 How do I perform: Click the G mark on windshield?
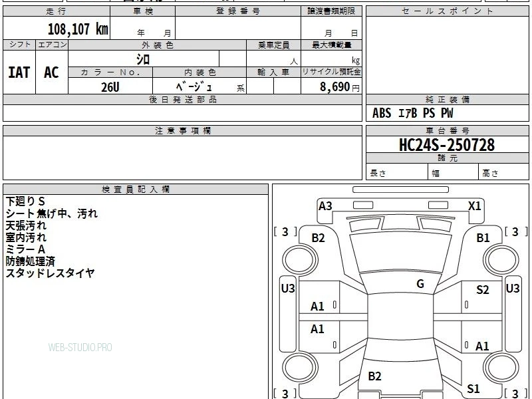point(420,284)
